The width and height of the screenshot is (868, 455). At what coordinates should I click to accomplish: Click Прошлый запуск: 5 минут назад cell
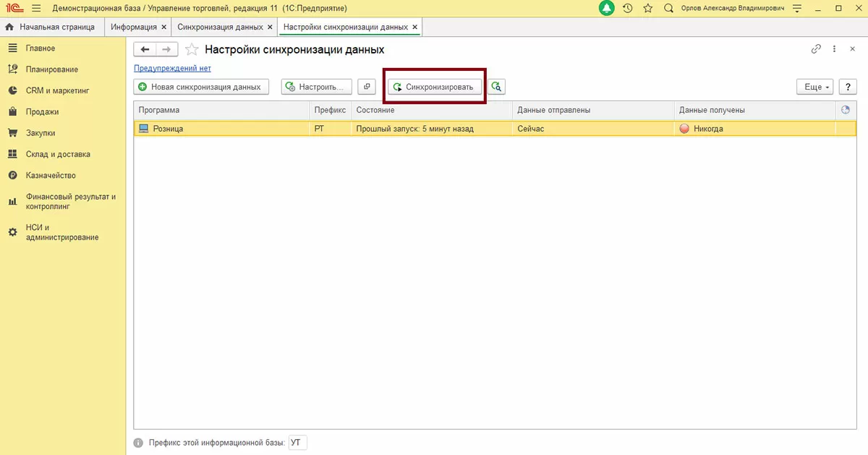tap(432, 129)
